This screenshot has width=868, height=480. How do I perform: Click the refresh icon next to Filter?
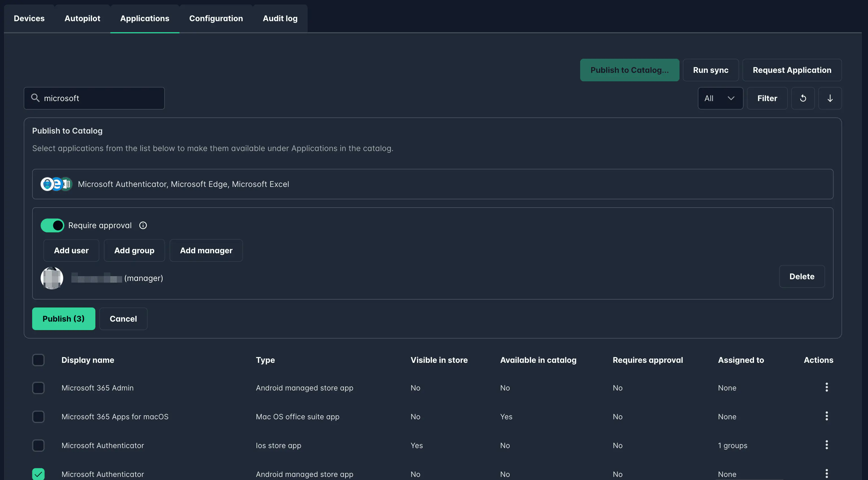(803, 98)
